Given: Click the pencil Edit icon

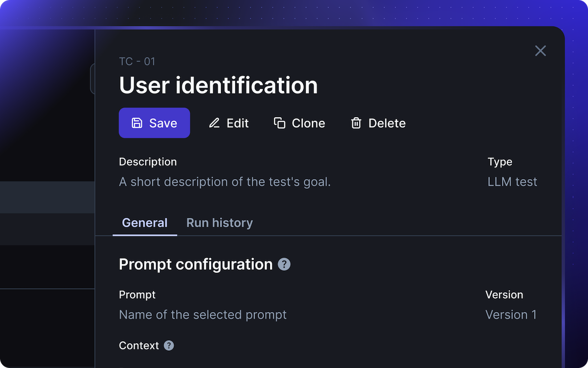Looking at the screenshot, I should click(x=214, y=123).
